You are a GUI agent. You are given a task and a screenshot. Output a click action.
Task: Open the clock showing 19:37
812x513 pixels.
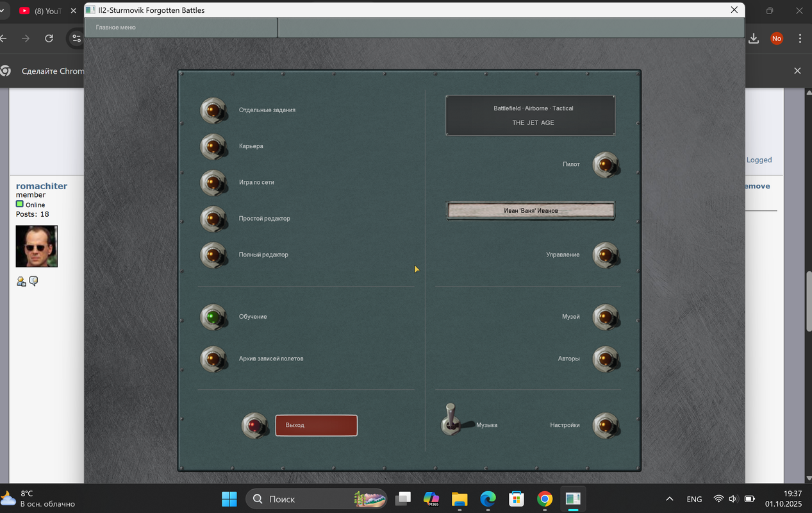coord(784,498)
